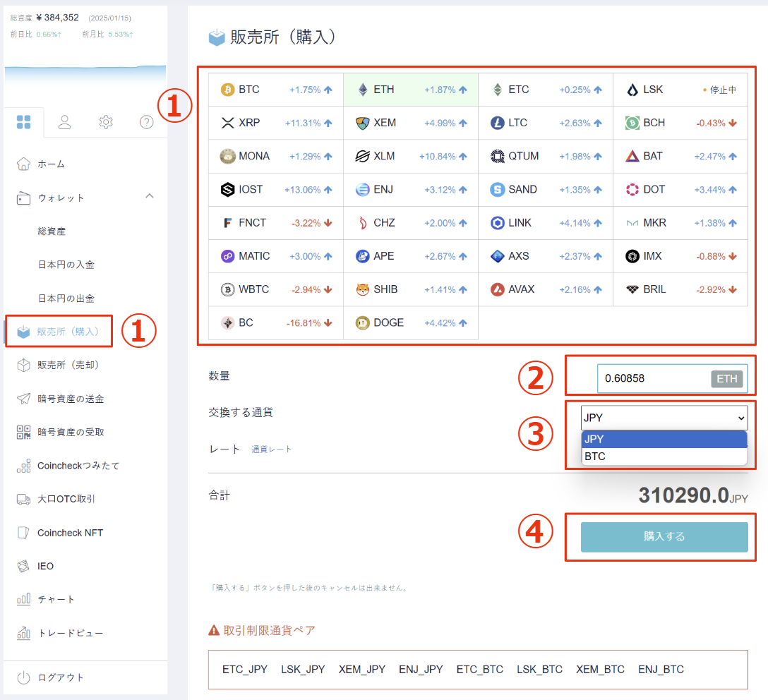Select the IOST coin icon
The image size is (768, 700).
(228, 189)
